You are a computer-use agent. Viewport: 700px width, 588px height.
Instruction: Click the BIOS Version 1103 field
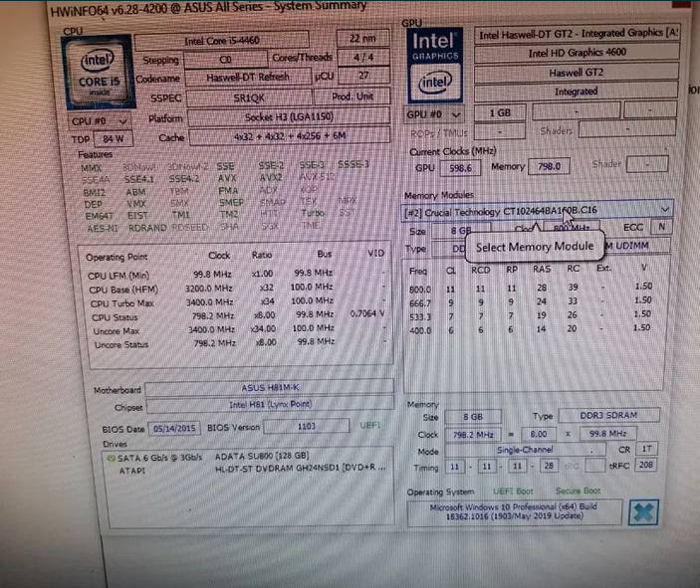pyautogui.click(x=306, y=427)
